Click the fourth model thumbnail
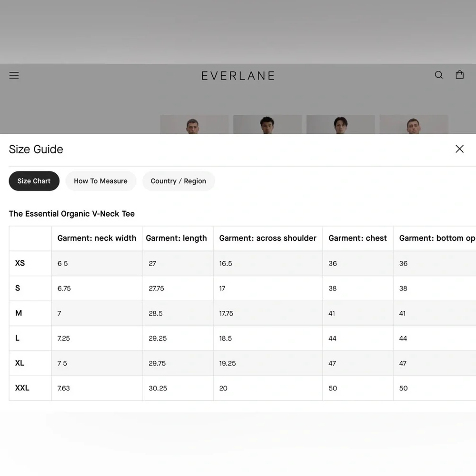This screenshot has width=476, height=476. (414, 124)
